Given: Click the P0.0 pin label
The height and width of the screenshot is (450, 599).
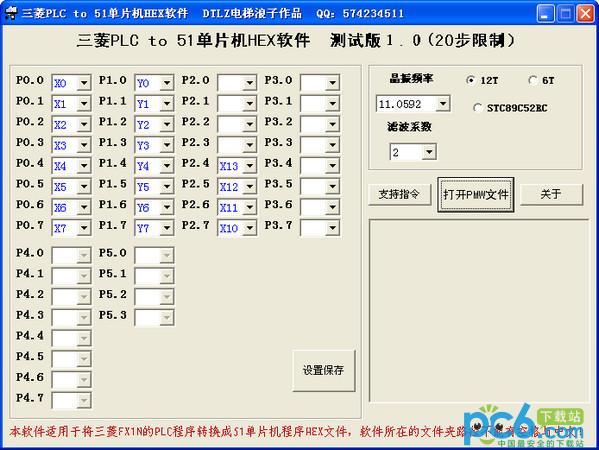Looking at the screenshot, I should pos(30,80).
